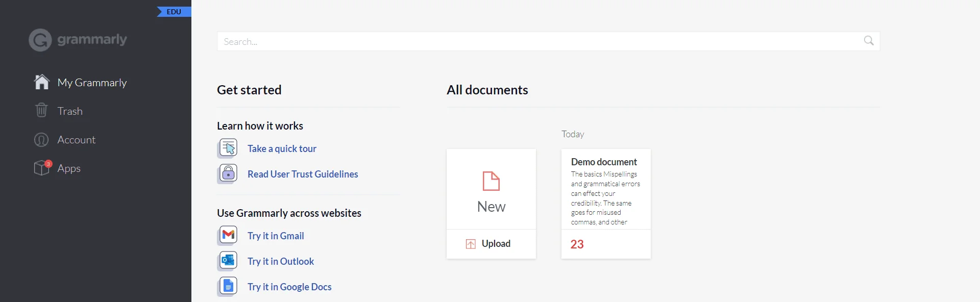Viewport: 980px width, 302px height.
Task: Click the Demo document title
Action: pos(604,162)
